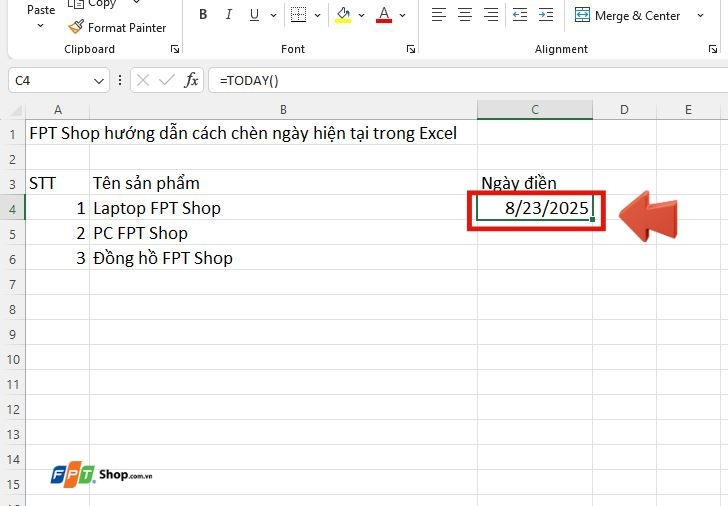Viewport: 728px width, 506px height.
Task: Activate the Format Painter tool
Action: (117, 28)
